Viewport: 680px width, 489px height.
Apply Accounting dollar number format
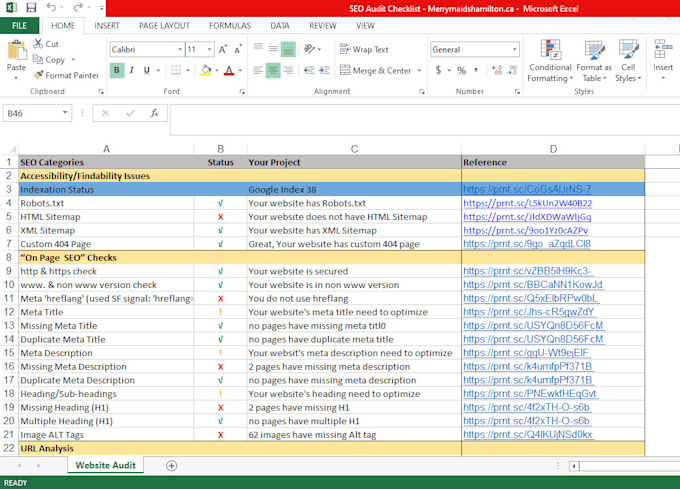point(438,70)
